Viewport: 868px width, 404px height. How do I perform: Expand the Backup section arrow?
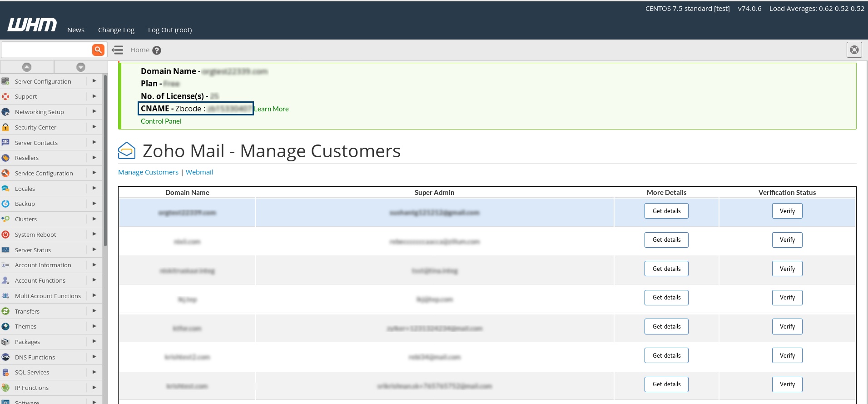click(x=94, y=203)
